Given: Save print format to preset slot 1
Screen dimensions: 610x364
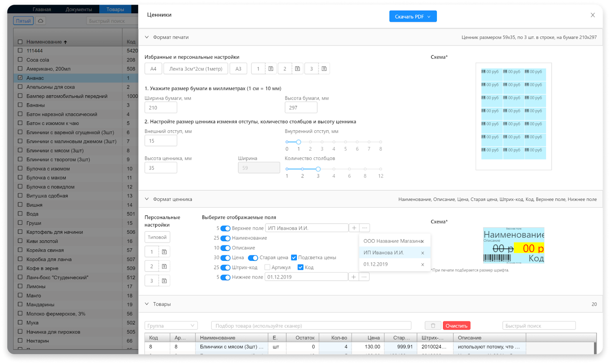Looking at the screenshot, I should (x=271, y=69).
